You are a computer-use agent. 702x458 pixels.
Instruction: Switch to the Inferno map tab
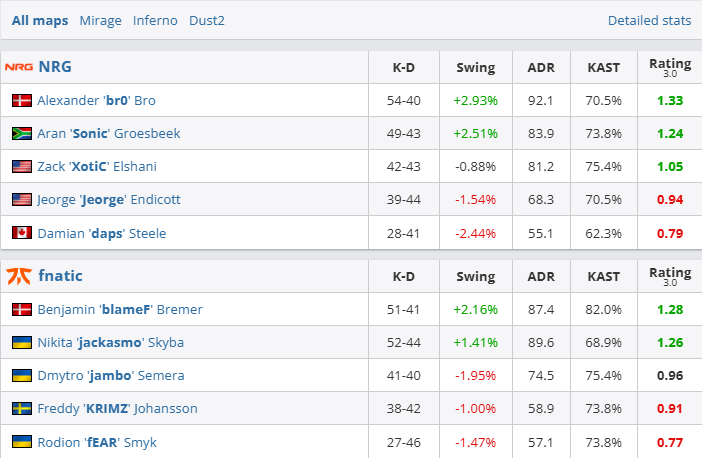[x=154, y=20]
